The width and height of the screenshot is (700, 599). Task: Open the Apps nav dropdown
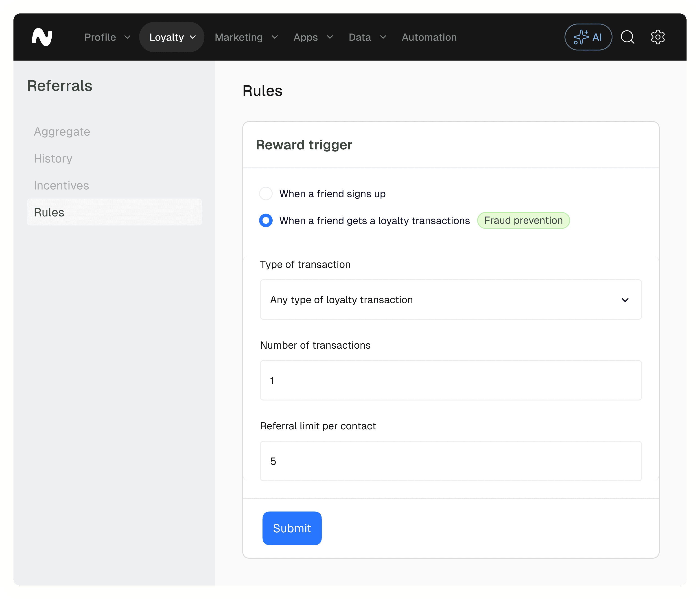click(x=313, y=37)
